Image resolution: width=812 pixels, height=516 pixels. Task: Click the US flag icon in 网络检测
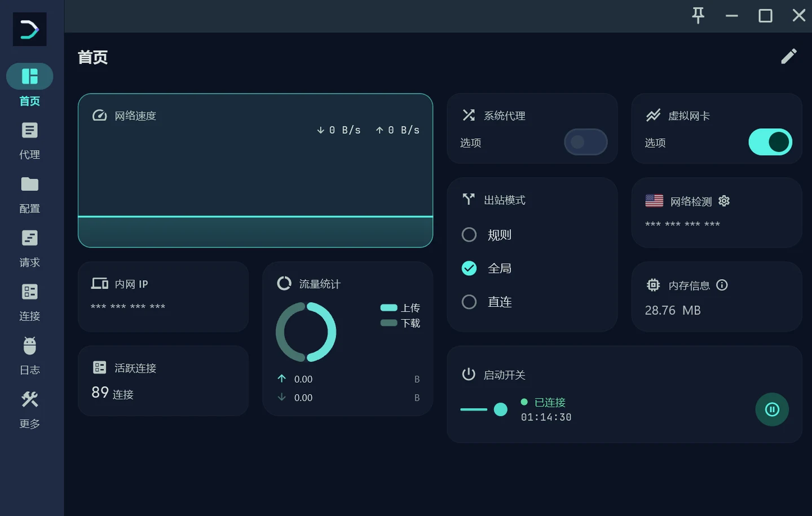(654, 200)
